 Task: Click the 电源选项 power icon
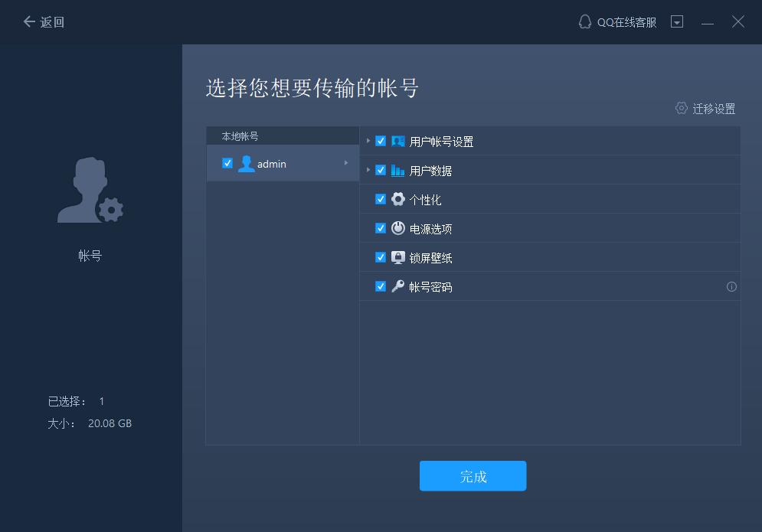(397, 228)
